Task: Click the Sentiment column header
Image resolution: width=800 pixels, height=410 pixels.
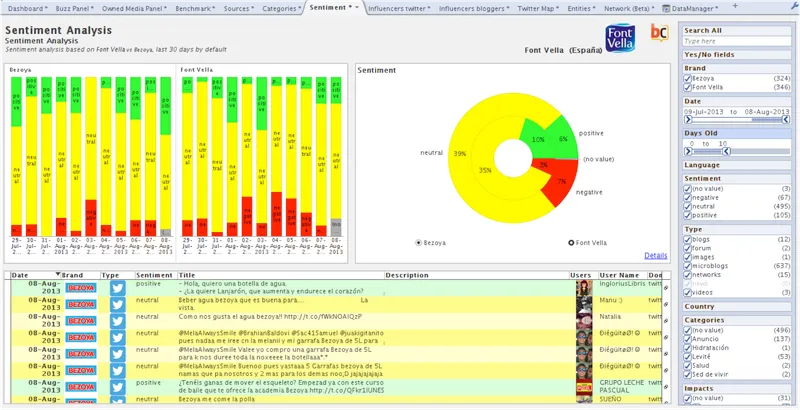Action: (156, 275)
